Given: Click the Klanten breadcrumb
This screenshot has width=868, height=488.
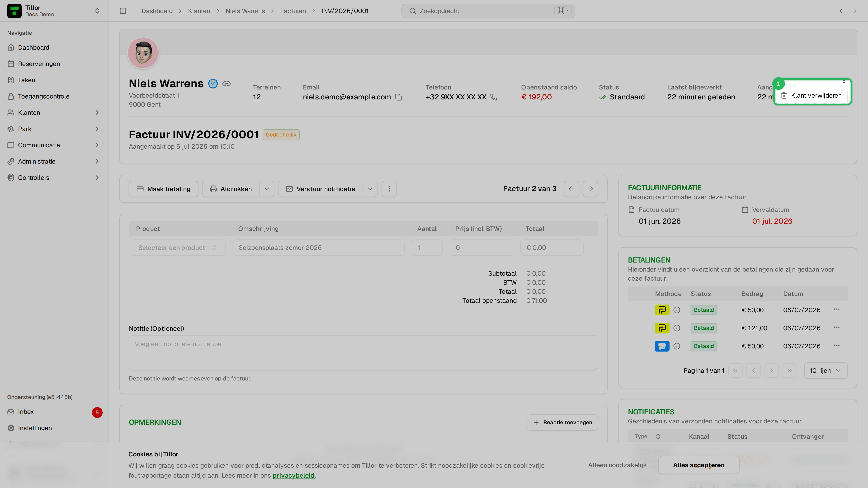Looking at the screenshot, I should (x=199, y=11).
